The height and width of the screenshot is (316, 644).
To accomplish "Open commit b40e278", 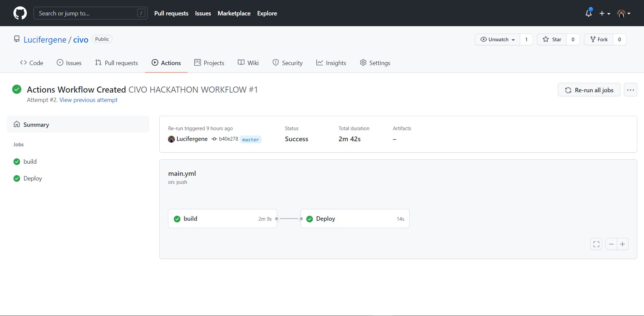I will pyautogui.click(x=228, y=139).
